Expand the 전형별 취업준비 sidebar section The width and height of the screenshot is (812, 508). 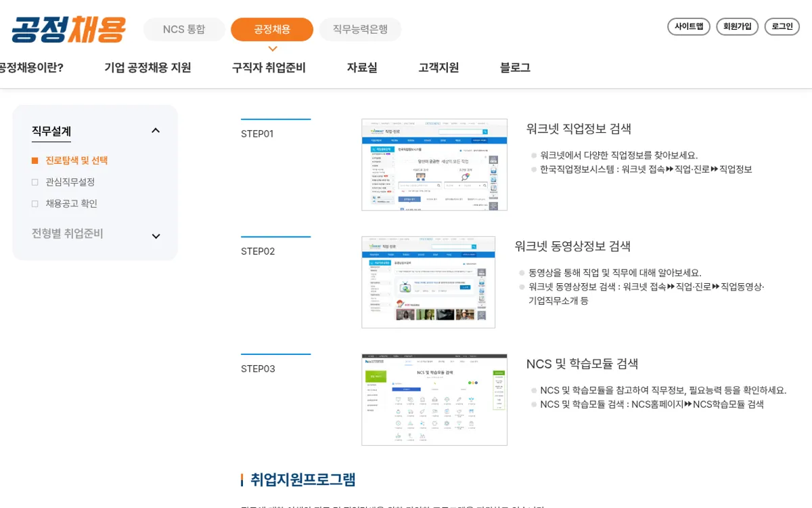(156, 236)
